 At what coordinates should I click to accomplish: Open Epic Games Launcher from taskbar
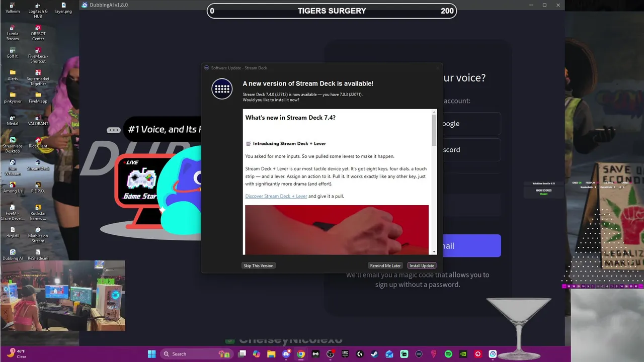point(345,354)
